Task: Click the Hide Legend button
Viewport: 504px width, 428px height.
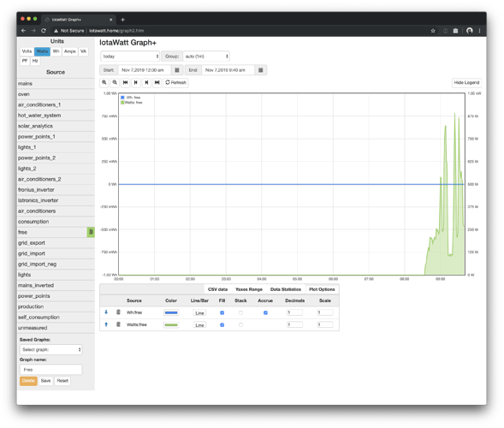Action: point(466,83)
